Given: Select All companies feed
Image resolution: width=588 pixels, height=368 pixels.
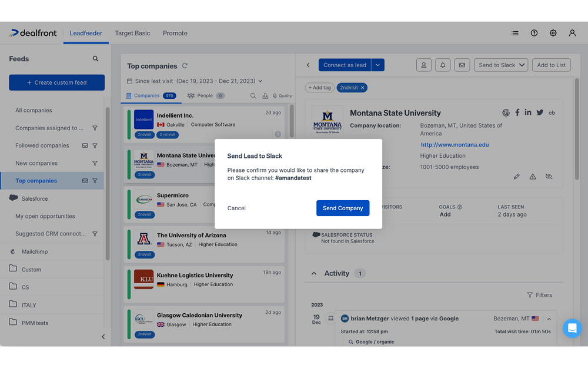Looking at the screenshot, I should (x=34, y=111).
